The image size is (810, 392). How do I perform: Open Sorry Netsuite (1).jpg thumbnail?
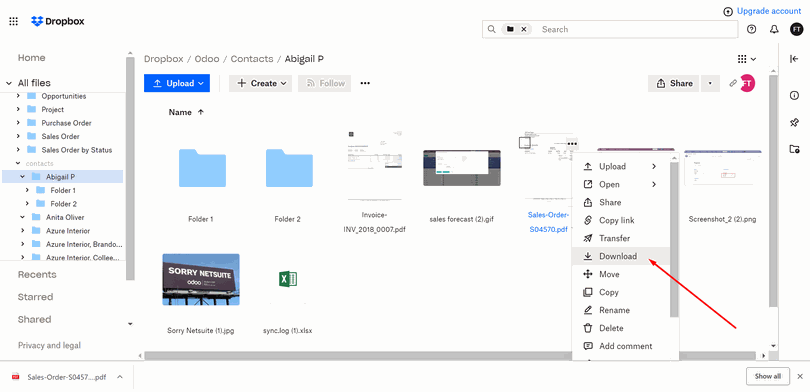[x=201, y=279]
